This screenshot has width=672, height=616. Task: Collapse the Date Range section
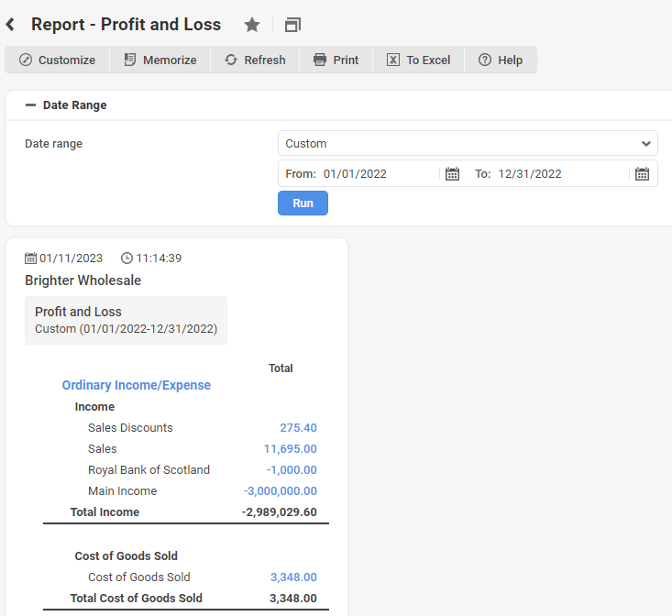click(30, 104)
